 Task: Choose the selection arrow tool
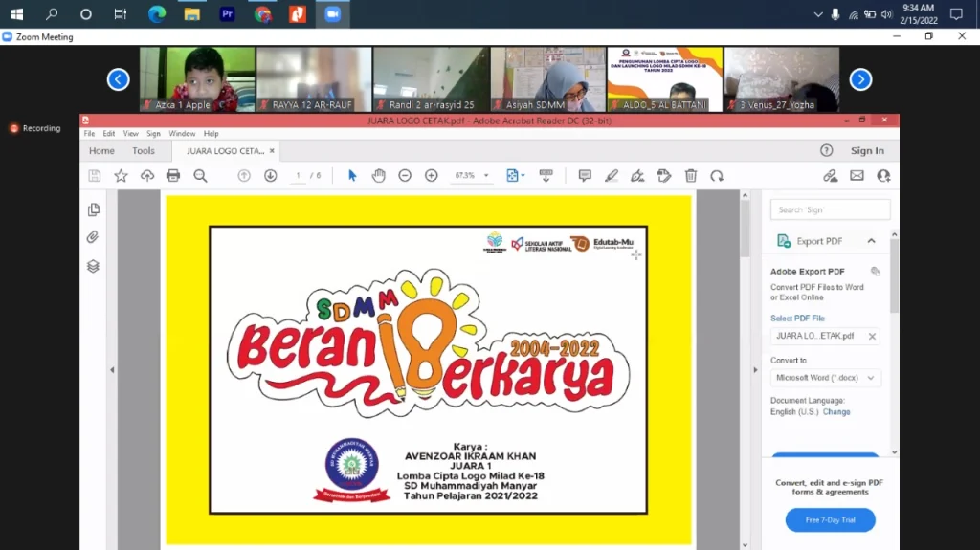pos(352,176)
